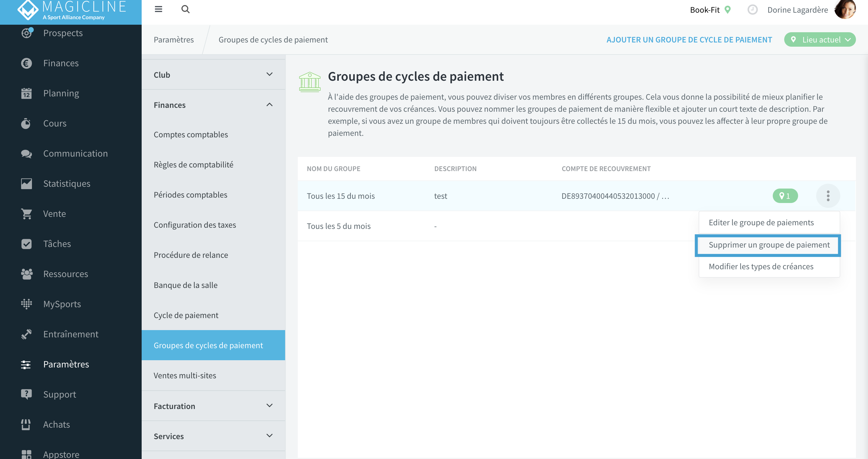Open Cours stopwatch icon in sidebar
This screenshot has width=868, height=459.
coord(26,123)
